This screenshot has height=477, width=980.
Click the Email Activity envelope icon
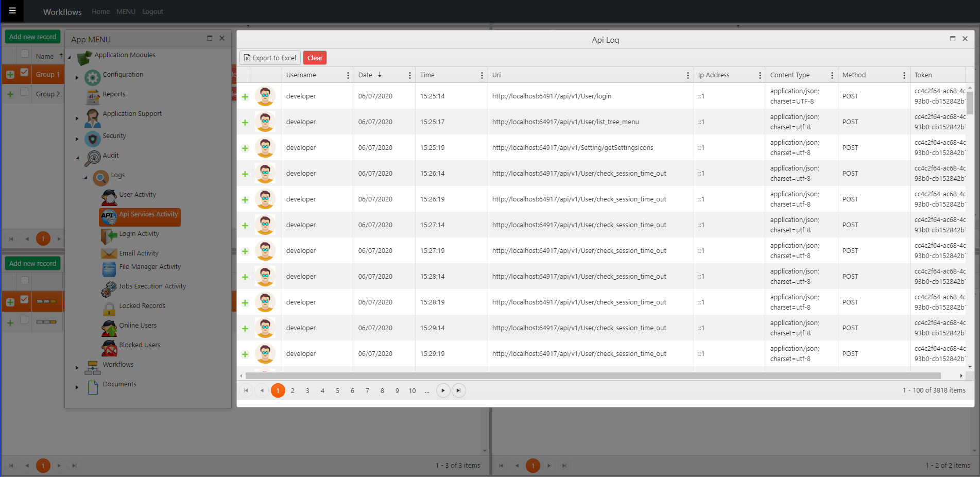pos(109,253)
